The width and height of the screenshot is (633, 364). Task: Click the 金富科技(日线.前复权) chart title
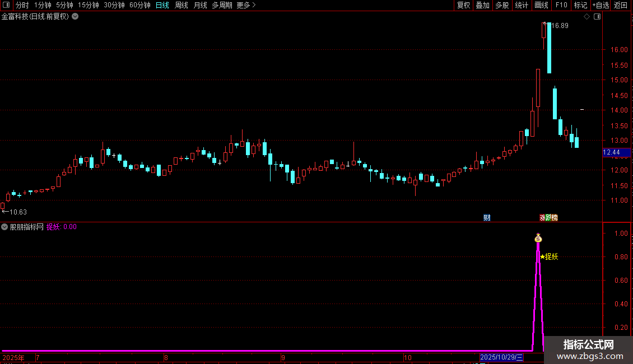pos(35,17)
